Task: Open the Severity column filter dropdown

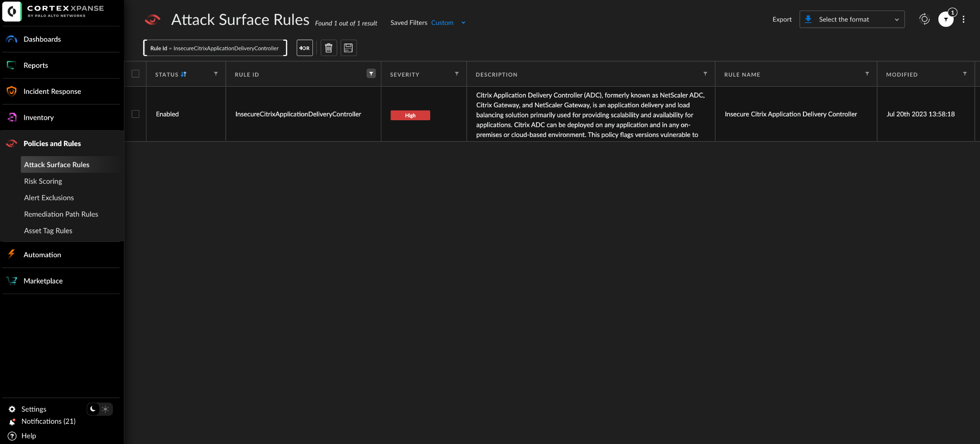Action: pos(457,74)
